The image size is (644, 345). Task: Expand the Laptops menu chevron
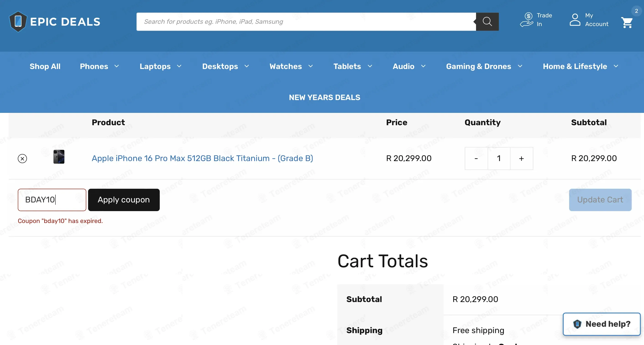coord(179,66)
